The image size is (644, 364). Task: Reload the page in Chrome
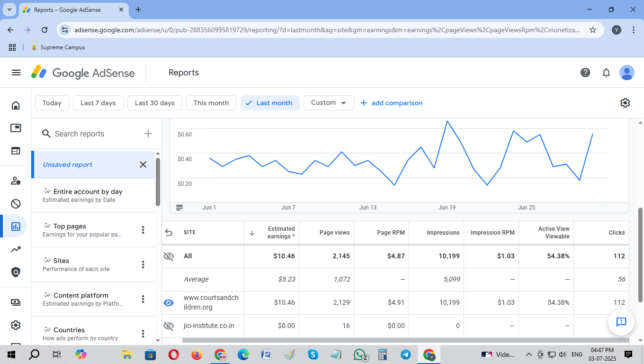click(45, 30)
